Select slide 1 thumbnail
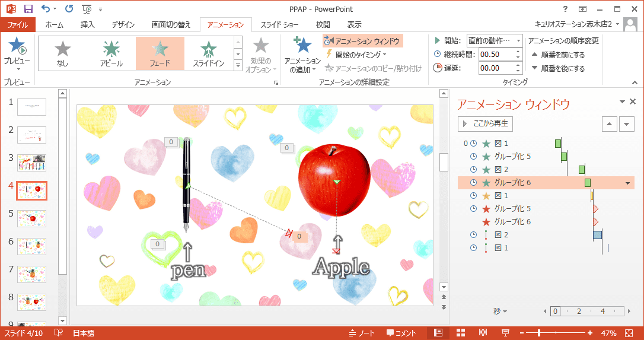This screenshot has height=340, width=644. coord(31,107)
